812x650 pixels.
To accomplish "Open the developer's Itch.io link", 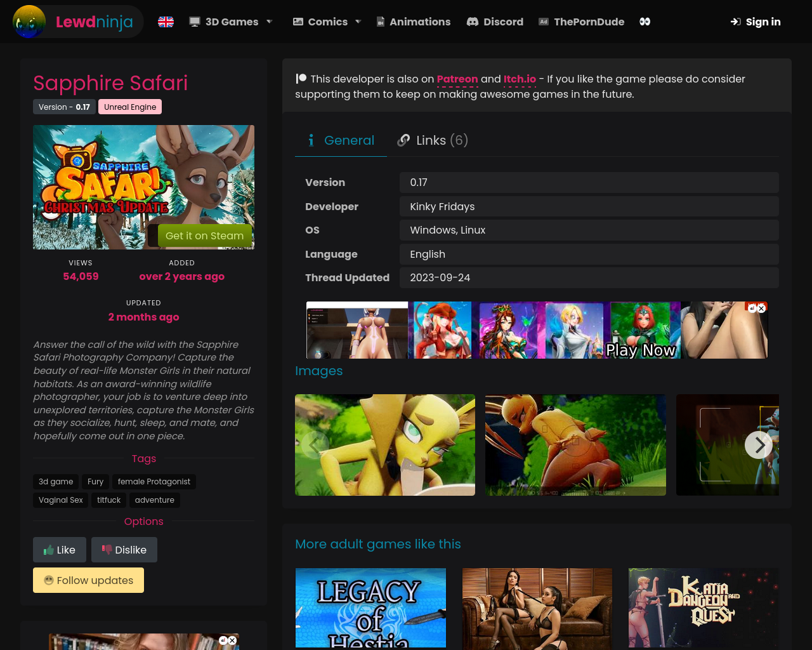I will (520, 79).
